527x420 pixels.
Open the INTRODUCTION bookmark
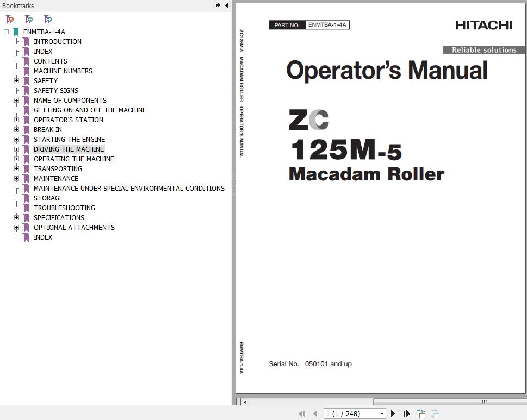point(58,42)
